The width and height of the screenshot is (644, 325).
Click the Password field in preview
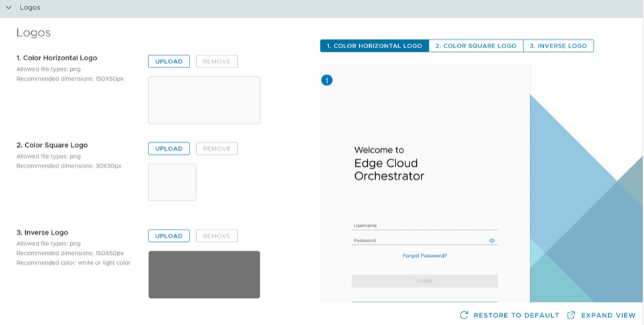[417, 241]
